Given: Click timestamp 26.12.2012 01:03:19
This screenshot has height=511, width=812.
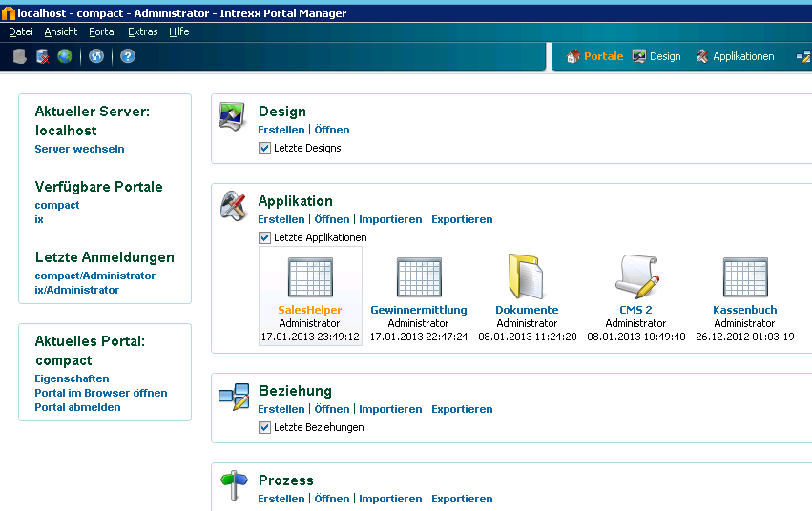Looking at the screenshot, I should [x=744, y=337].
